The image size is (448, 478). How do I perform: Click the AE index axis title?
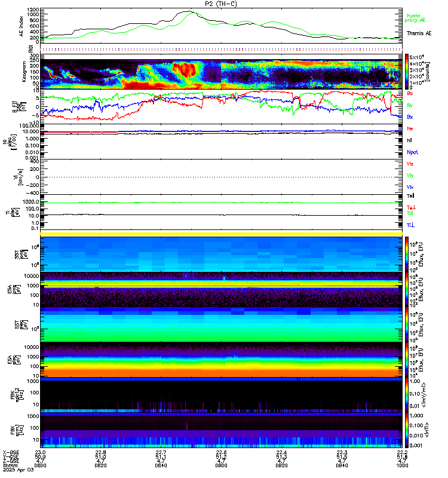(21, 26)
